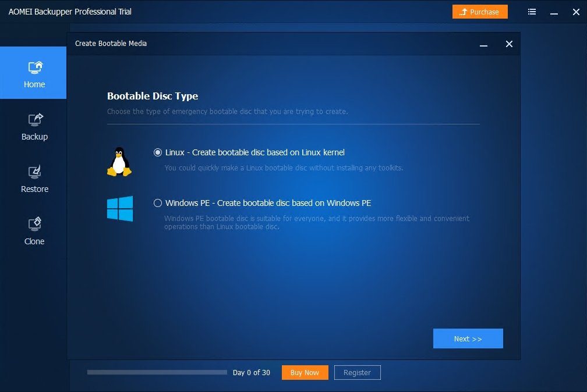The image size is (587, 392).
Task: Click 'Create Bootable Media' dialog title
Action: 111,44
